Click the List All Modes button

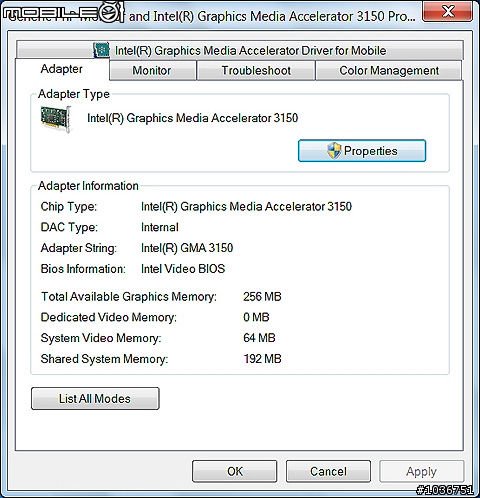click(x=95, y=398)
